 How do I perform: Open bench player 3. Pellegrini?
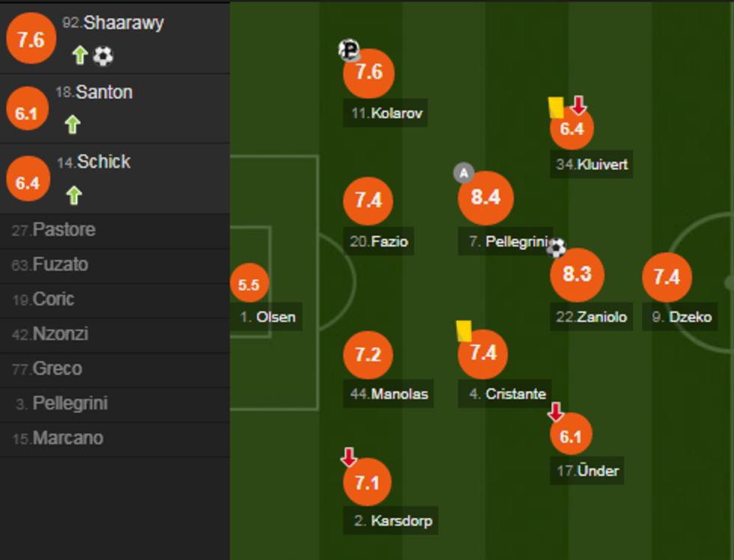(x=70, y=404)
